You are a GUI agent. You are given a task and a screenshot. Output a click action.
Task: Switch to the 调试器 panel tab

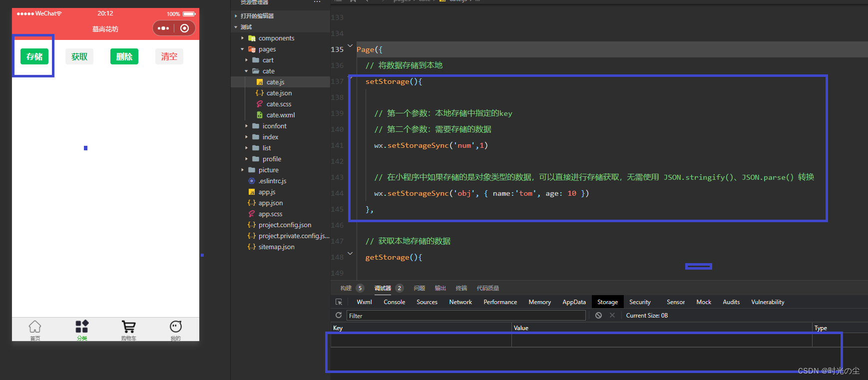click(x=383, y=288)
